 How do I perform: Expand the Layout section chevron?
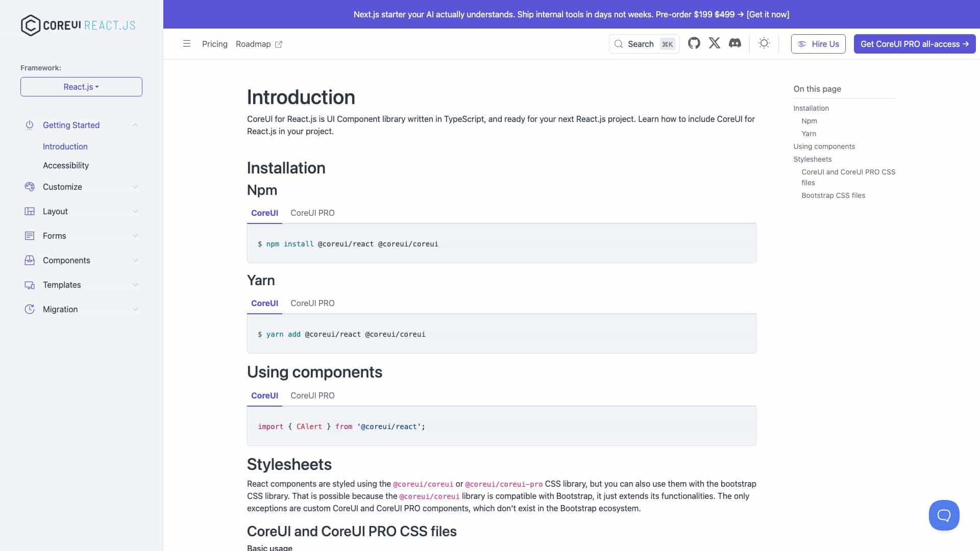(x=135, y=211)
